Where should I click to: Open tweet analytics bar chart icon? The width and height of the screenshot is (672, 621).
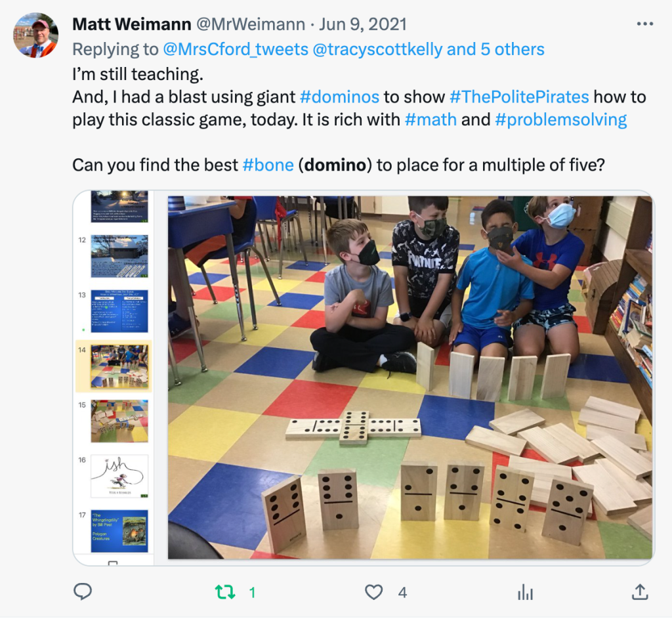(525, 593)
